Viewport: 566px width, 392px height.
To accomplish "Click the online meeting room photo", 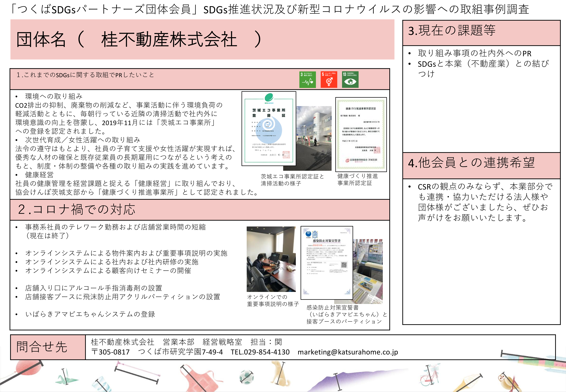I will click(x=271, y=259).
